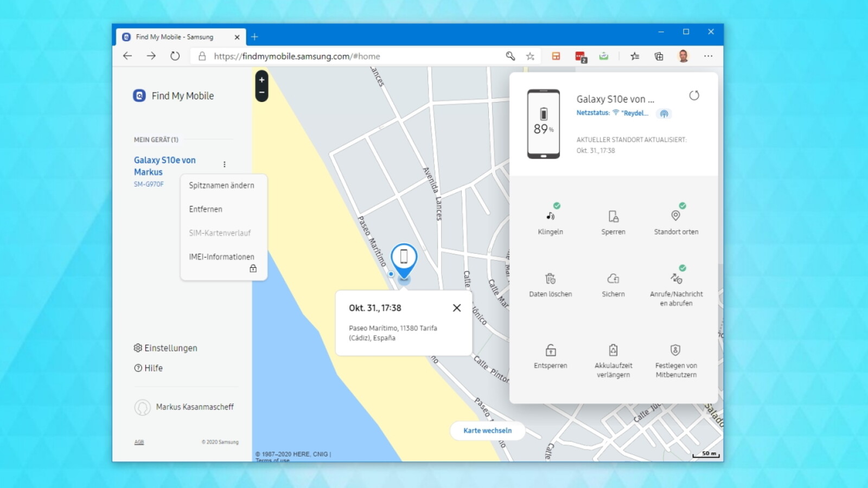Image resolution: width=868 pixels, height=488 pixels.
Task: Open the device three-dot options menu
Action: click(x=224, y=164)
